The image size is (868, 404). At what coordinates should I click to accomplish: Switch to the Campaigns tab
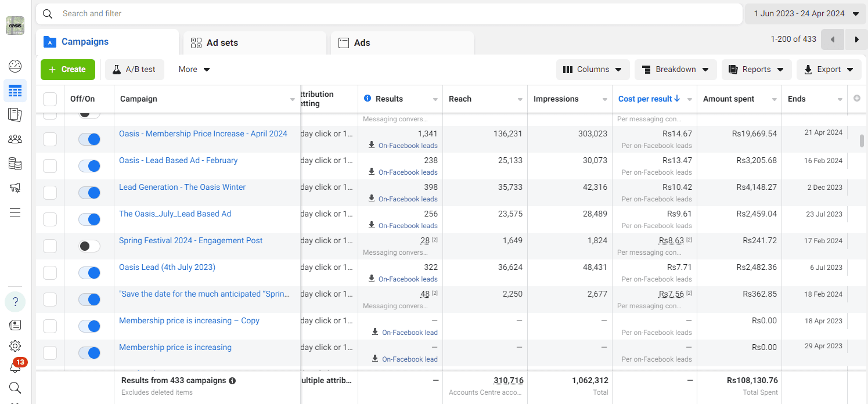pyautogui.click(x=107, y=42)
